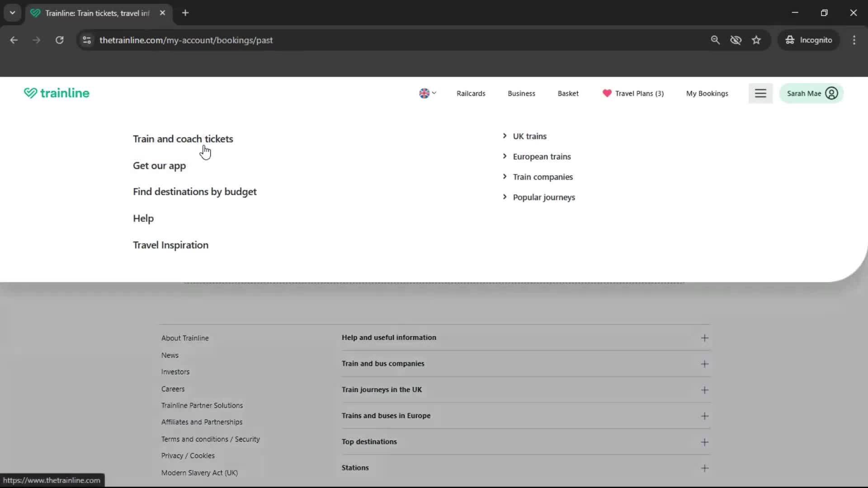Select Railcards in the navigation
Screen dimensions: 868x488
(471, 93)
